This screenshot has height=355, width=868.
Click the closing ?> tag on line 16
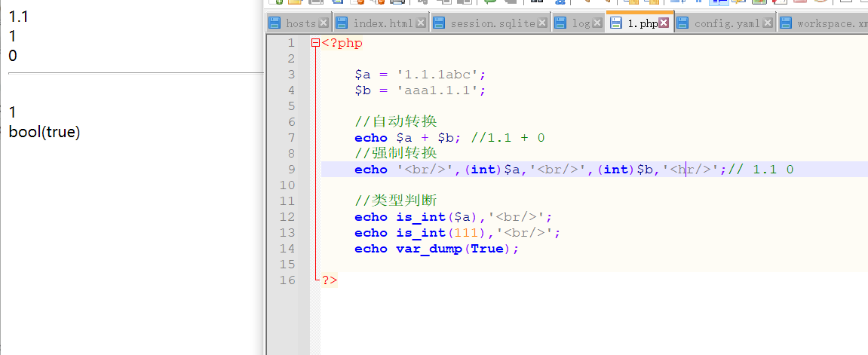point(330,280)
